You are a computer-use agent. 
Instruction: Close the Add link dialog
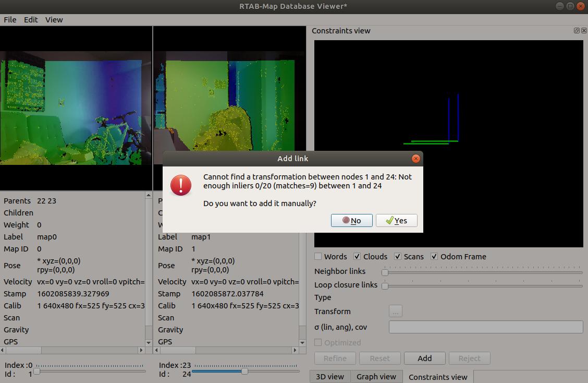(x=415, y=159)
